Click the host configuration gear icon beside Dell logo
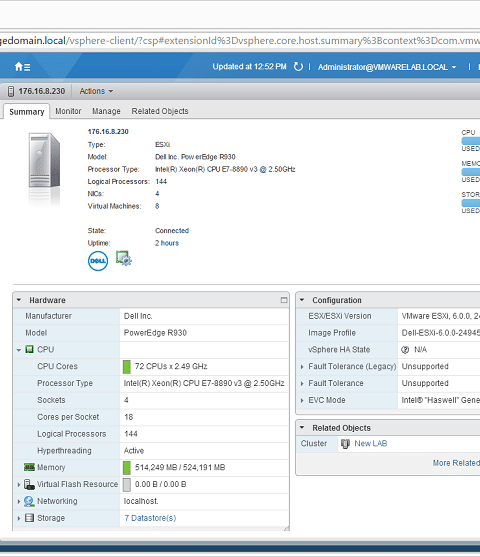 point(124,258)
